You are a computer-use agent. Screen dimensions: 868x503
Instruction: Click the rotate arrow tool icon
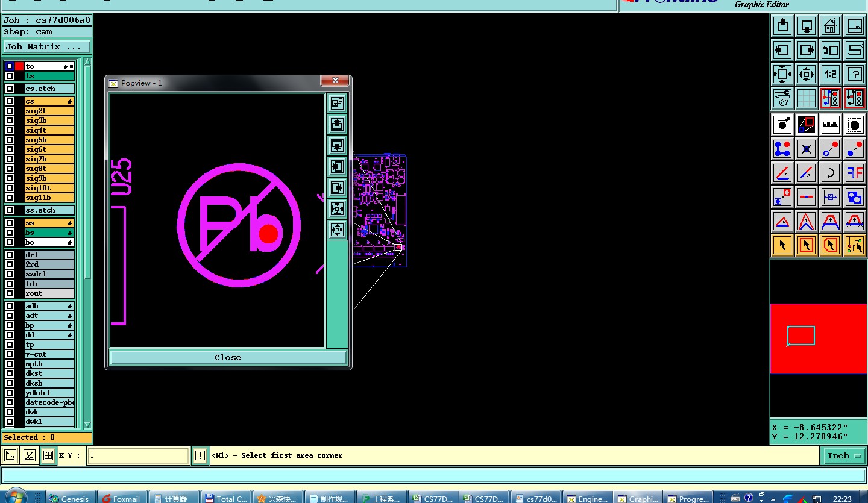click(x=831, y=173)
